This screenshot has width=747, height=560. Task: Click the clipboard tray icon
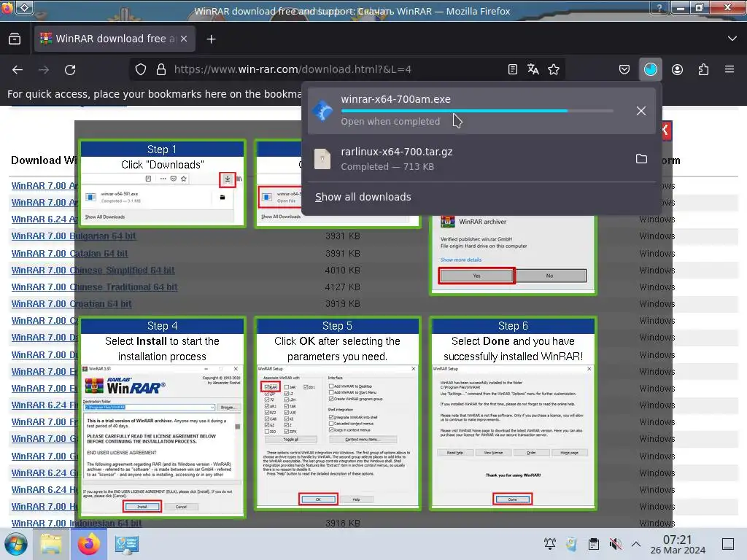[594, 544]
